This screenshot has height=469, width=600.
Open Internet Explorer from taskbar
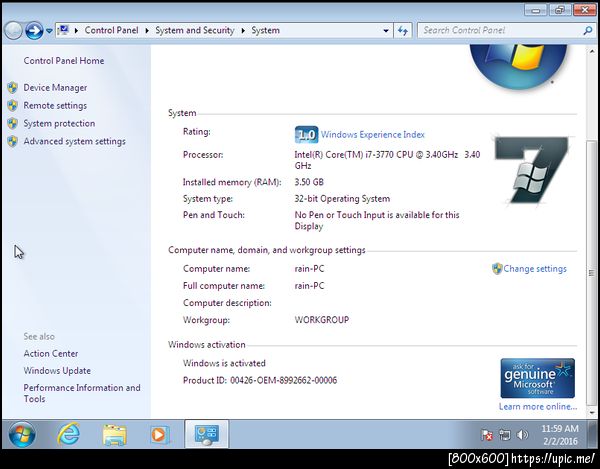[x=68, y=434]
